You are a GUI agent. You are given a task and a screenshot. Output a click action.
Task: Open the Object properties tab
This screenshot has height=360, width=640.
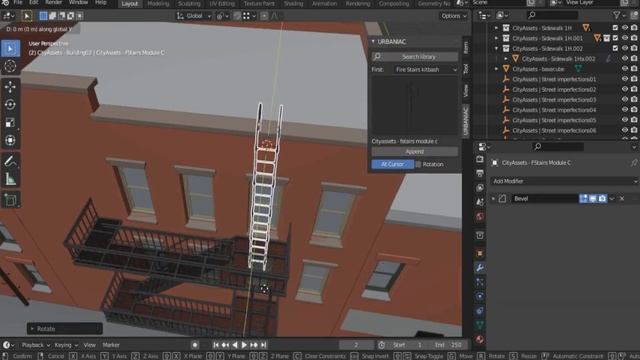480,253
